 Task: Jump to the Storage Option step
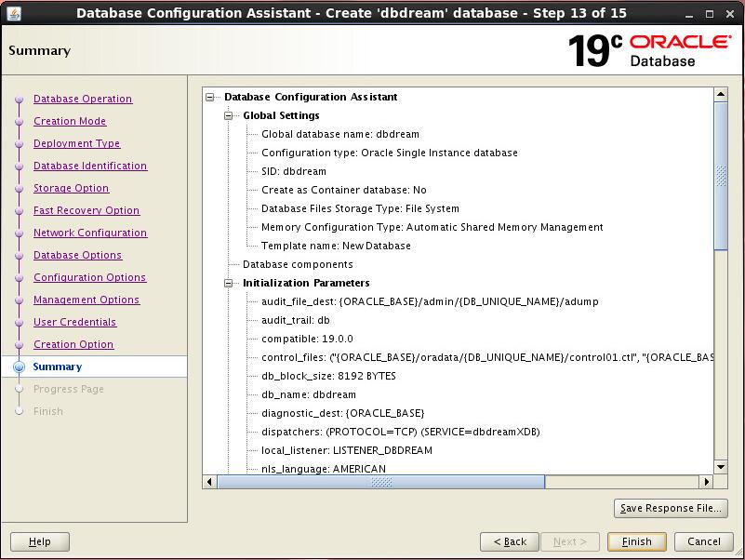click(71, 188)
